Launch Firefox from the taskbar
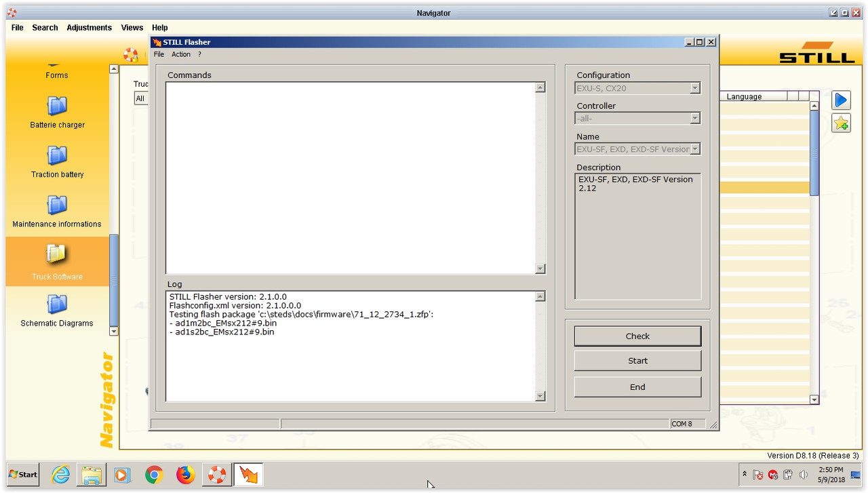The image size is (868, 493). (185, 475)
